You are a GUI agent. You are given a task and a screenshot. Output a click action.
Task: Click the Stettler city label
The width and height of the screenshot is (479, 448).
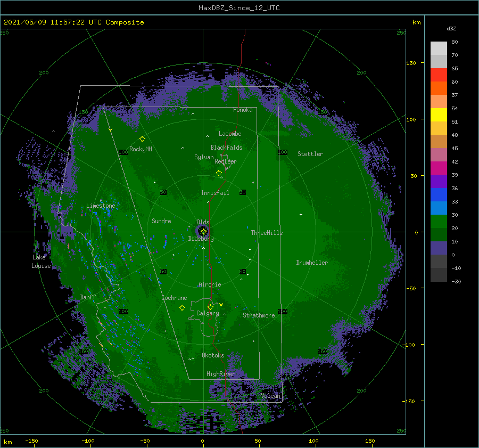coord(310,154)
